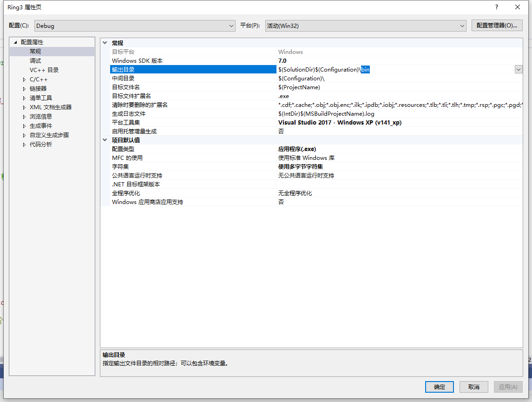The height and width of the screenshot is (402, 532).
Task: Collapse the 项目默认值 property section
Action: point(105,140)
